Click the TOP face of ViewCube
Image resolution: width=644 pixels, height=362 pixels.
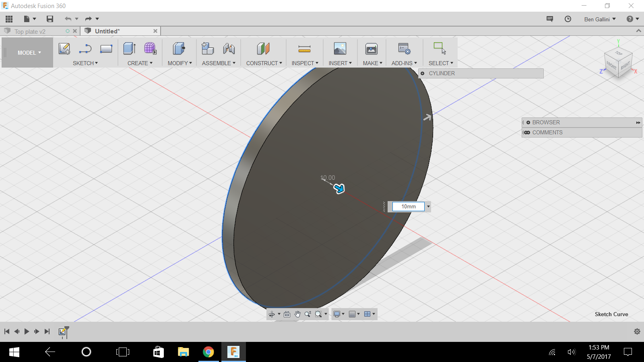(619, 53)
